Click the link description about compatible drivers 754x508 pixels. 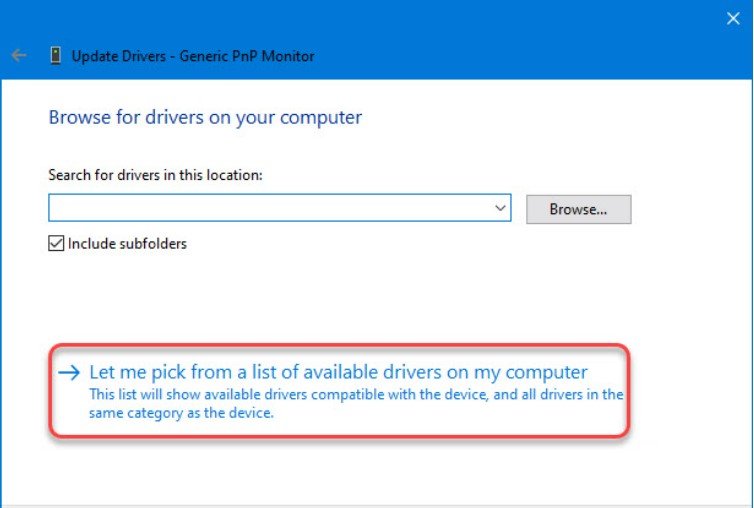[x=355, y=395]
